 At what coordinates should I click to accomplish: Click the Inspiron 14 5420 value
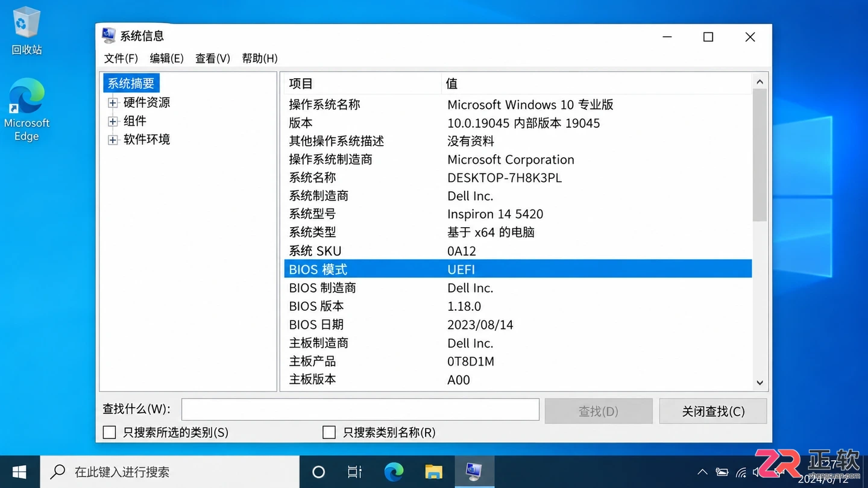point(495,214)
